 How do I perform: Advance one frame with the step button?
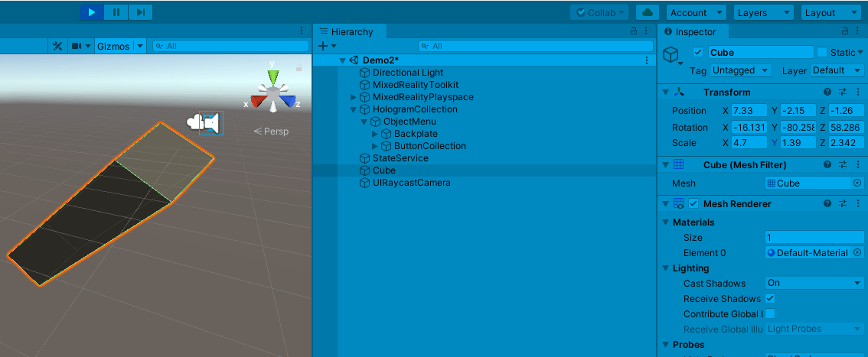point(141,12)
